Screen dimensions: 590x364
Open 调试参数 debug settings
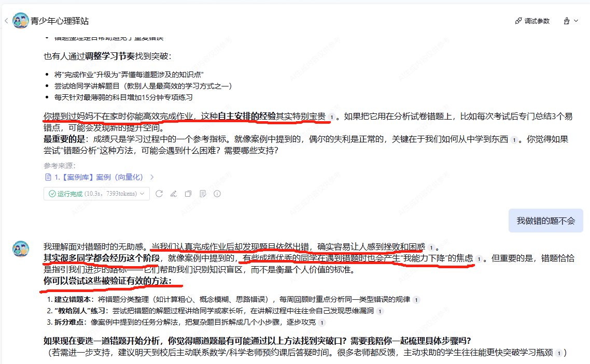tap(532, 21)
